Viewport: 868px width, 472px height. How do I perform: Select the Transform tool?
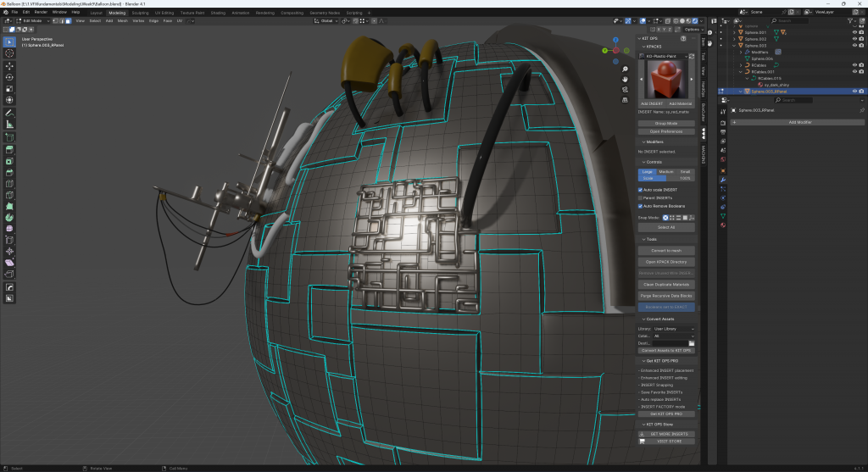(9, 100)
